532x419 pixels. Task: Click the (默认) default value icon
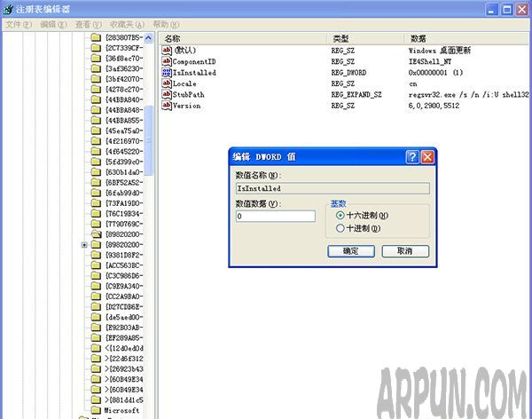[167, 51]
